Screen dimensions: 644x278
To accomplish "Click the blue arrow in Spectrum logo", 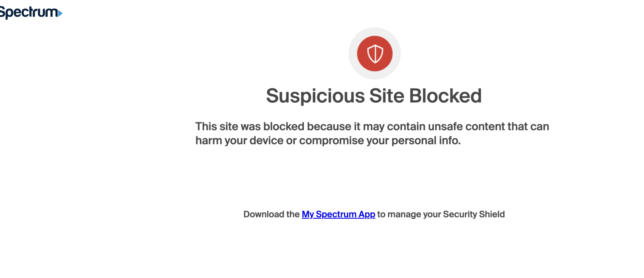I will click(60, 13).
